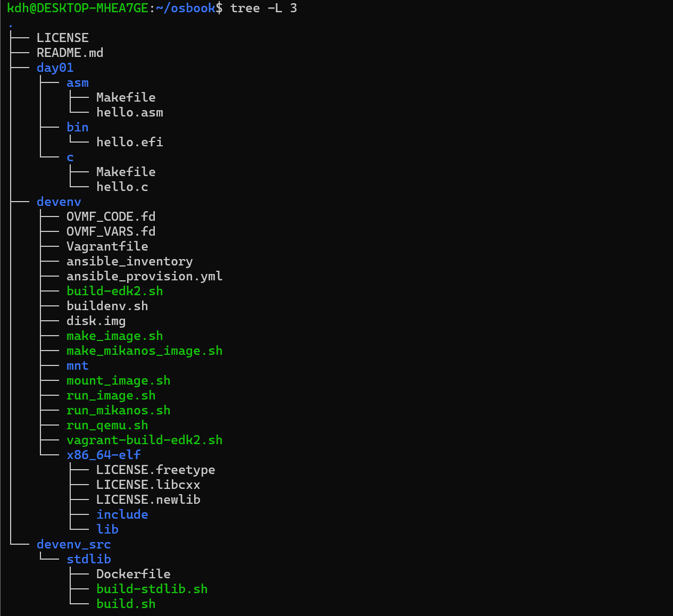Select the devenv directory entry
Screen dimensions: 673x616
tap(59, 202)
